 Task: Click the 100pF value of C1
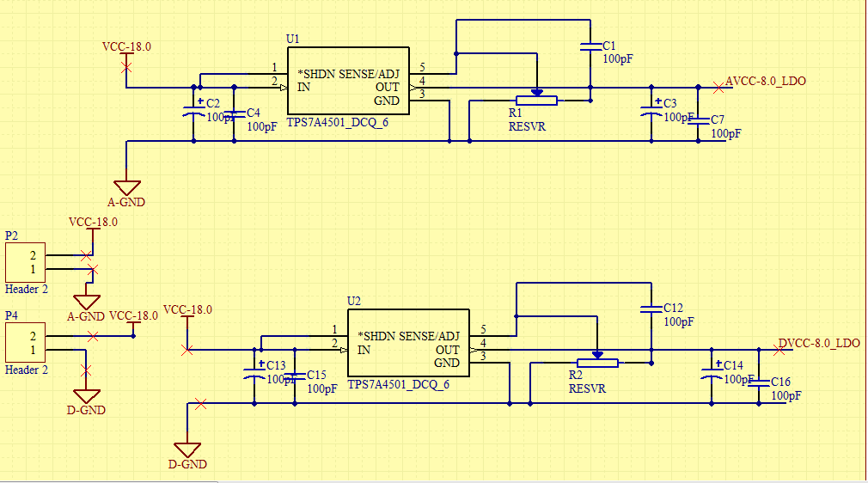tap(618, 58)
